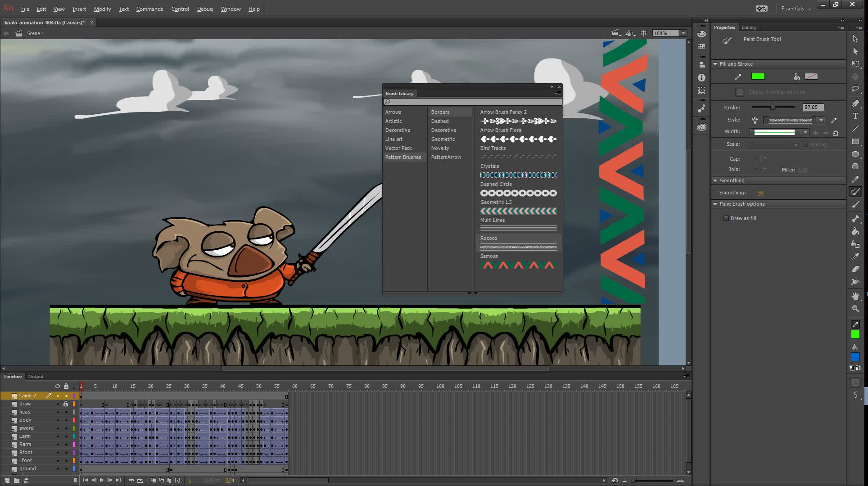Choose the Samoan pattern brush
868x486 pixels.
(519, 261)
